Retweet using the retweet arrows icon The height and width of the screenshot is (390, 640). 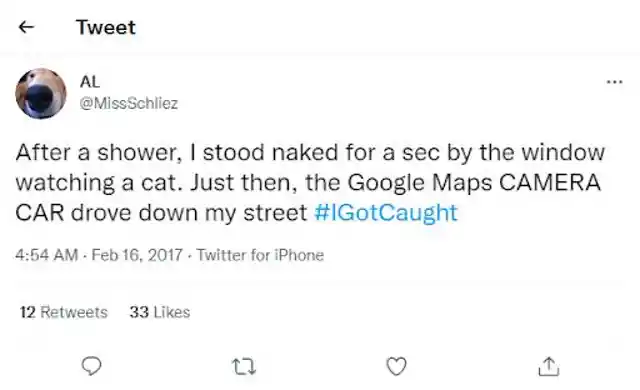(x=244, y=366)
